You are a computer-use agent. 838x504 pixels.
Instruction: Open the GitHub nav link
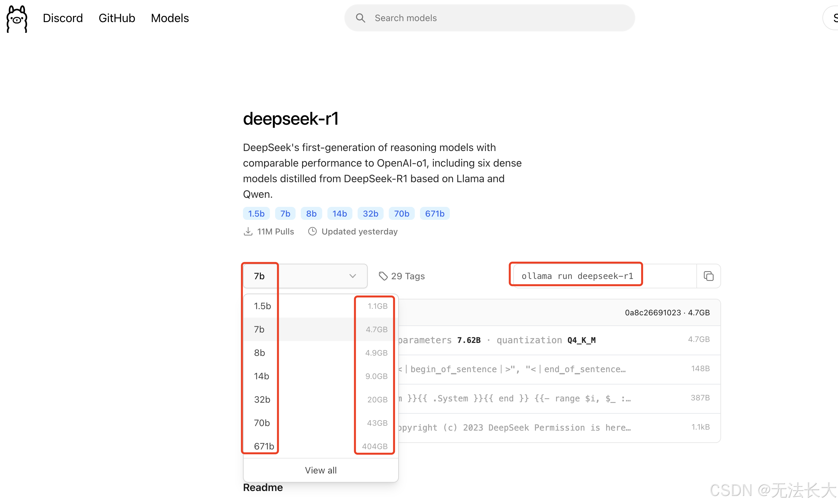click(x=117, y=18)
